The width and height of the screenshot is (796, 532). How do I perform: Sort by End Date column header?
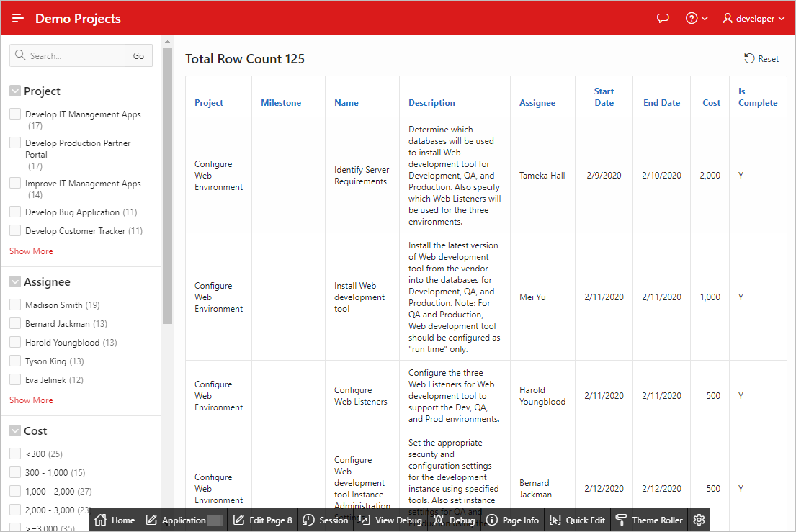(x=661, y=102)
